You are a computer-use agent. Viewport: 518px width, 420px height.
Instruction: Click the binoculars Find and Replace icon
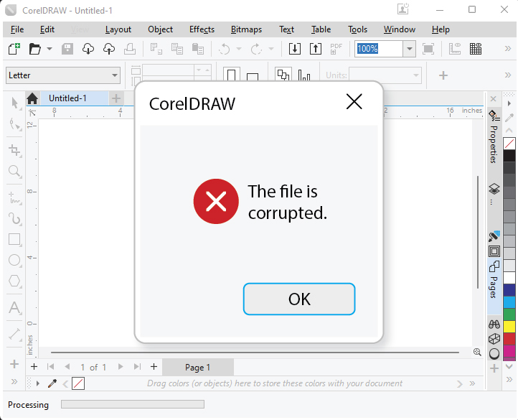(x=494, y=324)
